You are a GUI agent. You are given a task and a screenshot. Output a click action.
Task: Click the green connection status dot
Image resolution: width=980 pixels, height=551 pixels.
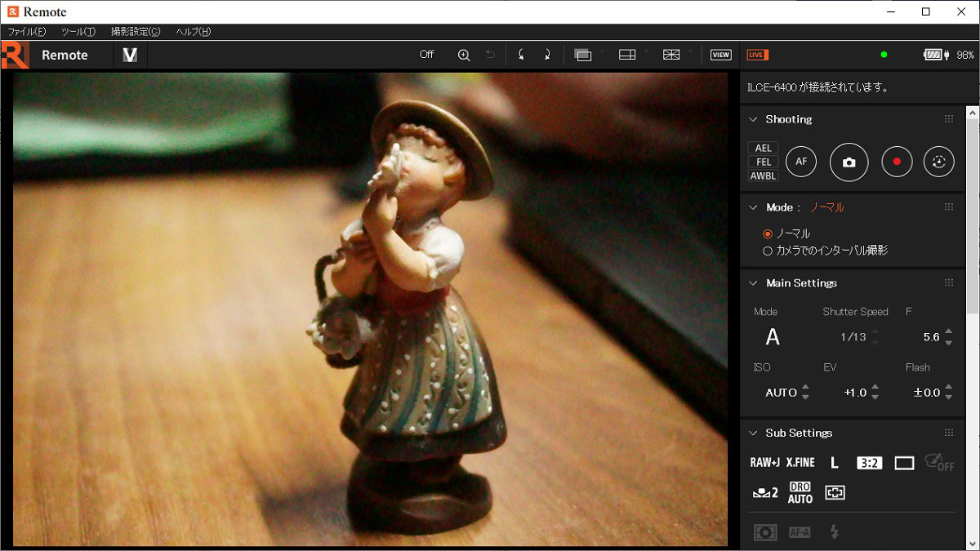pyautogui.click(x=884, y=55)
